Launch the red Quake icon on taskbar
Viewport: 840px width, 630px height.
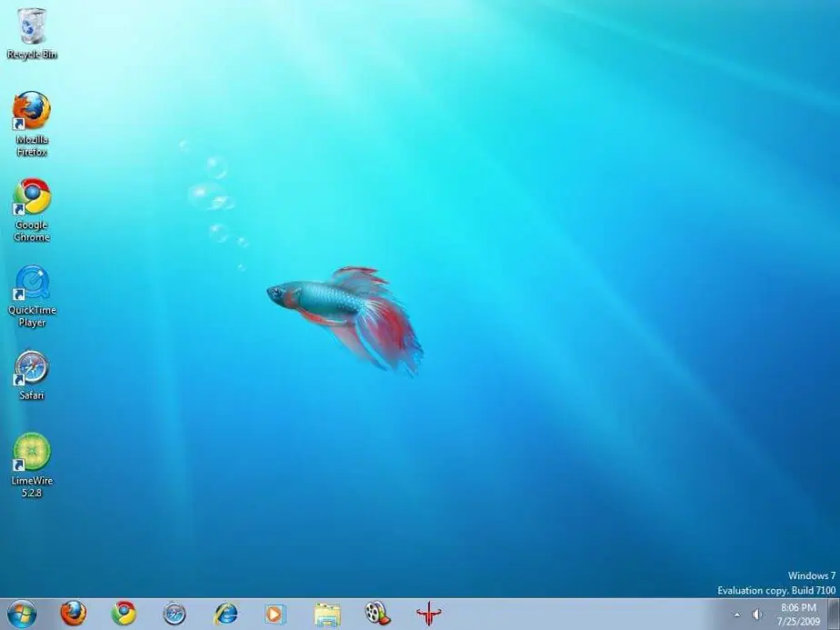pos(428,614)
